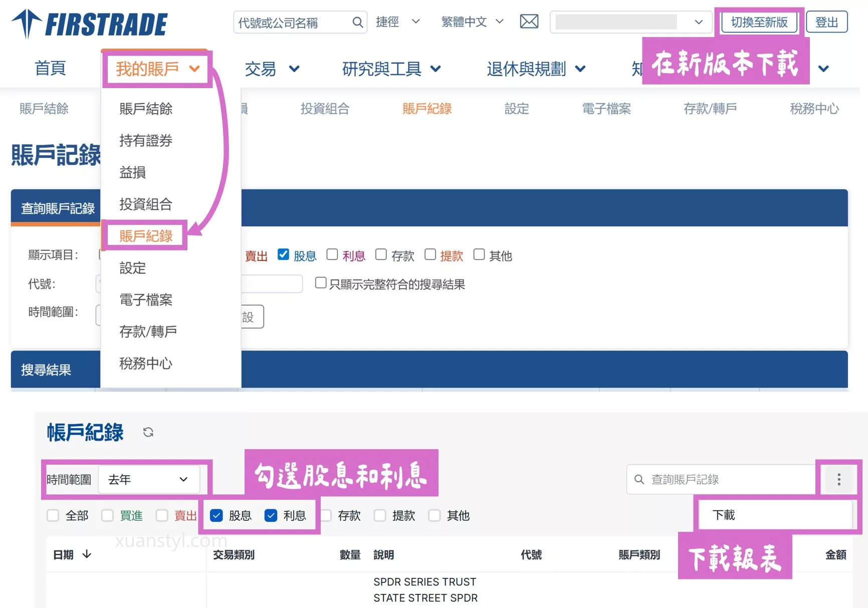Open the 設定 sub-navigation tab
The width and height of the screenshot is (868, 608).
click(517, 108)
